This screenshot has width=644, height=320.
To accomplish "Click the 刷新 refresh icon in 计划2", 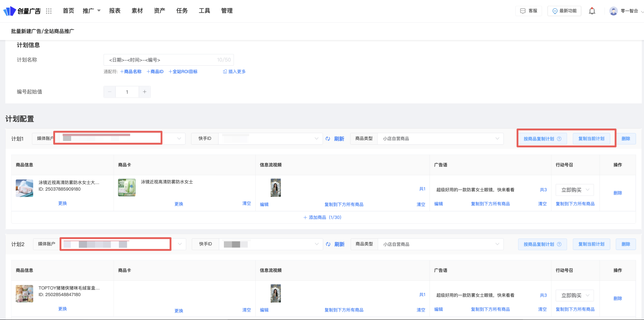I will pos(328,244).
